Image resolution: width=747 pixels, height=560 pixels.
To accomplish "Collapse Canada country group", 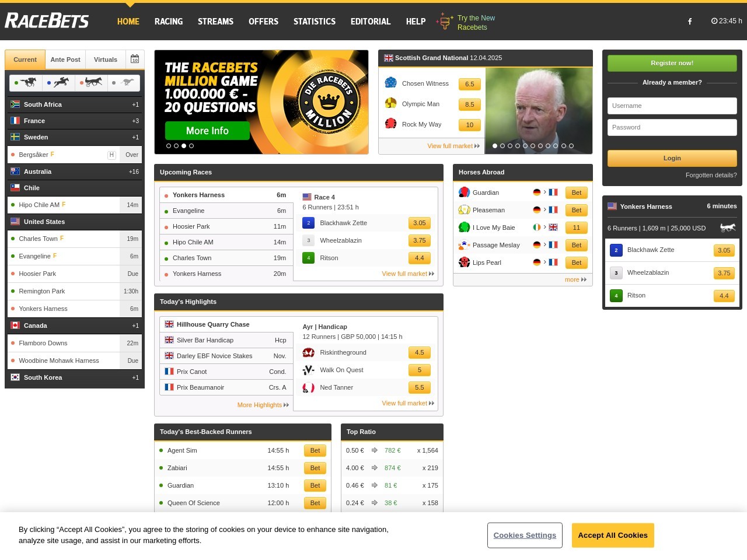I will pyautogui.click(x=75, y=325).
